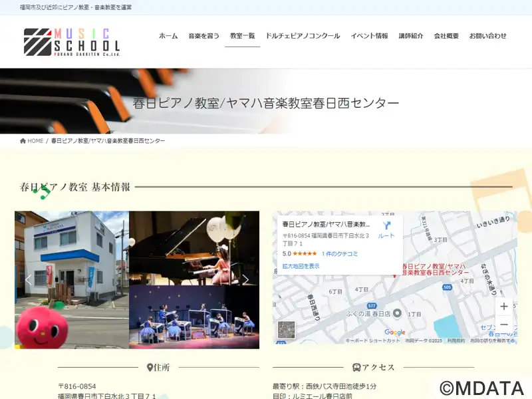
Task: Open ドルチェピアノコンクール page
Action: [x=303, y=36]
